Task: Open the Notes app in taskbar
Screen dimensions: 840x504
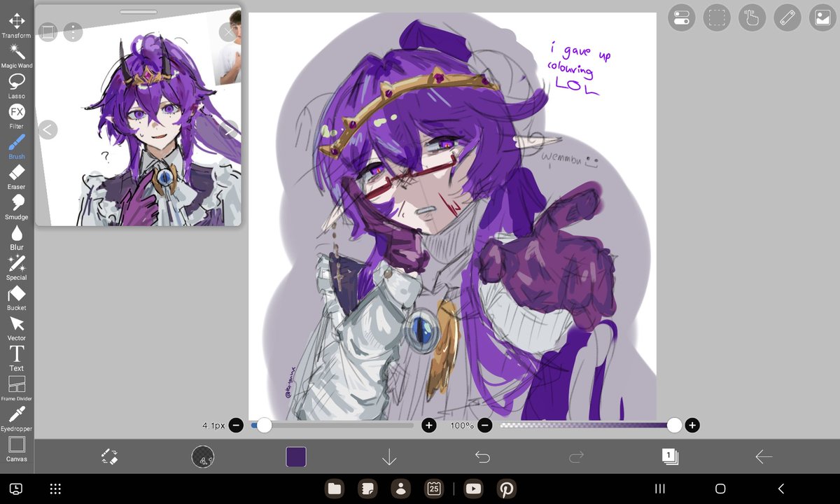Action: [367, 489]
